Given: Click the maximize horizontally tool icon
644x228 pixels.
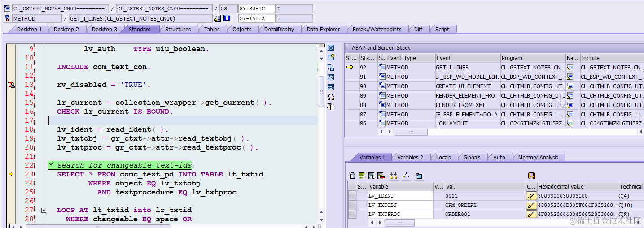Looking at the screenshot, I should tap(331, 87).
